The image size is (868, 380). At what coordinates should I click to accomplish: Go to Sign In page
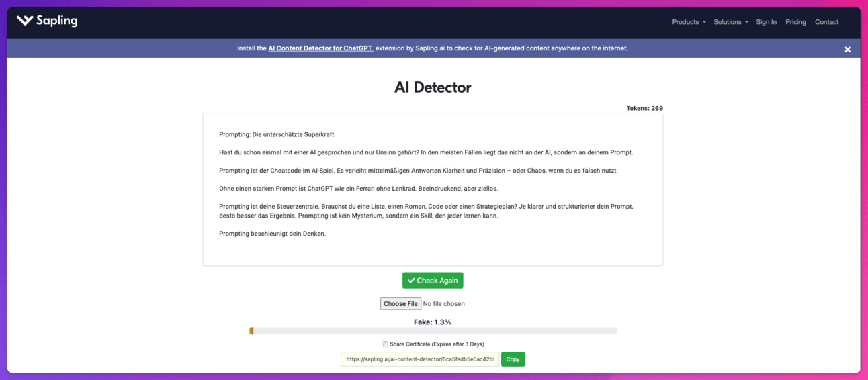[x=766, y=22]
